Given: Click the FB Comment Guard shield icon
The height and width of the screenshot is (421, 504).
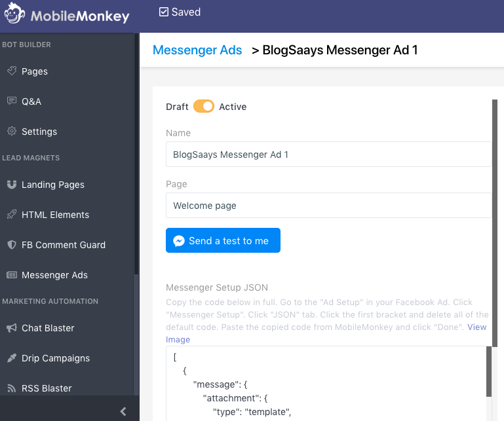Looking at the screenshot, I should [x=12, y=245].
